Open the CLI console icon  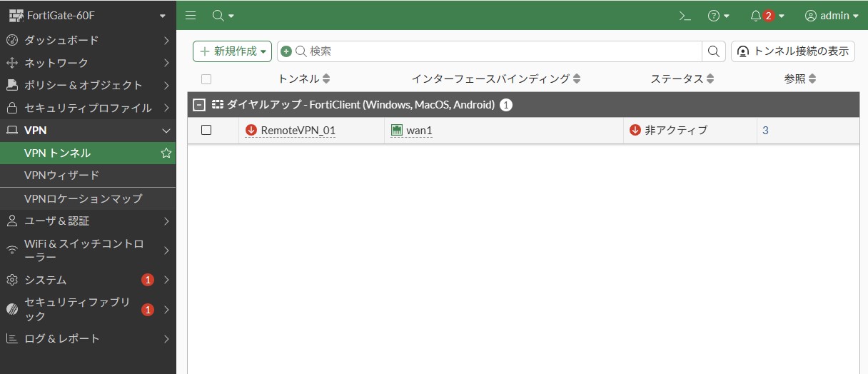685,16
